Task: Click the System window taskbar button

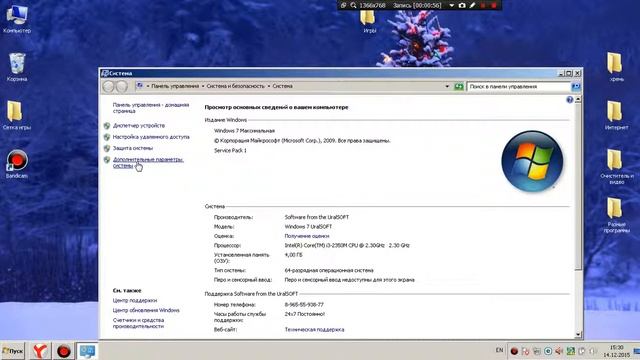Action: tap(87, 351)
